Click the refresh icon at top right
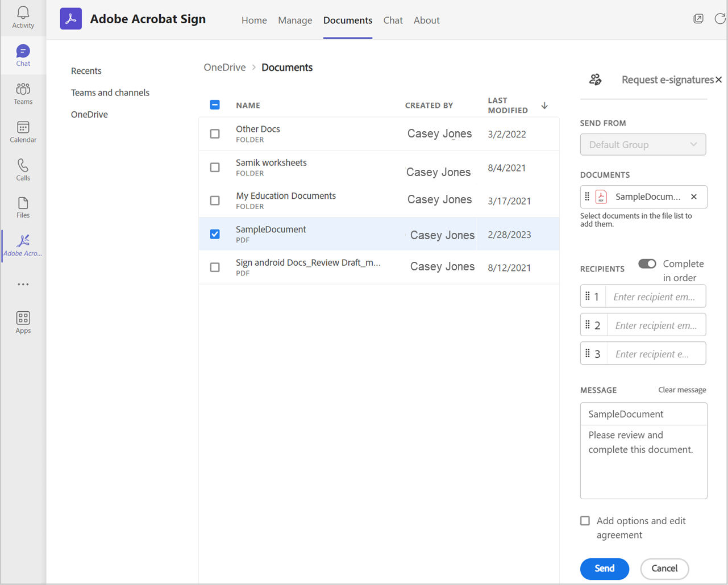This screenshot has height=585, width=728. 719,19
